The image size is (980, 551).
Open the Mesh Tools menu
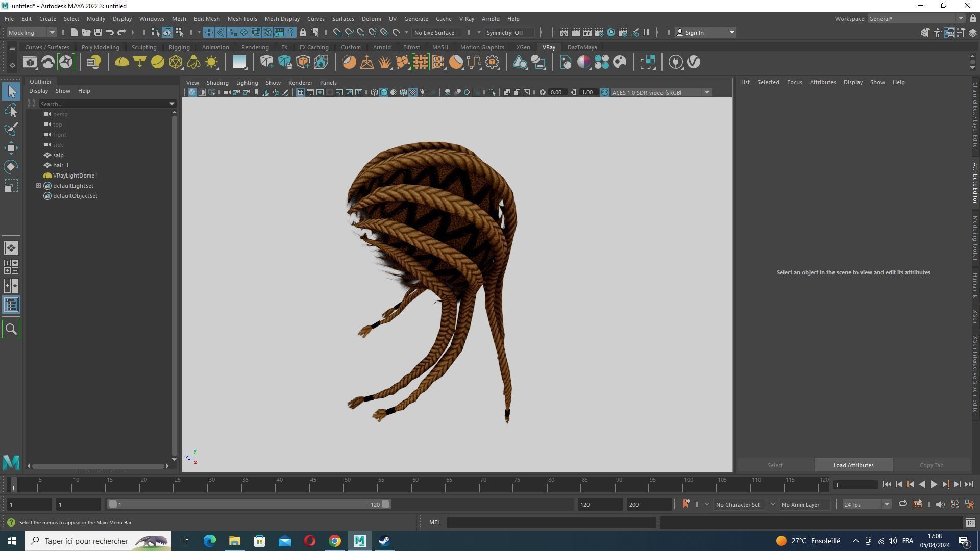point(242,19)
